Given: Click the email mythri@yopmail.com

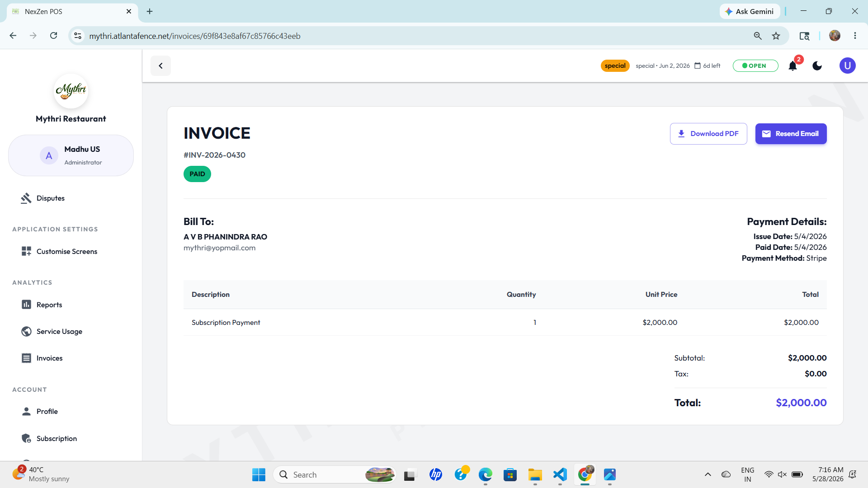Looking at the screenshot, I should click(x=219, y=248).
